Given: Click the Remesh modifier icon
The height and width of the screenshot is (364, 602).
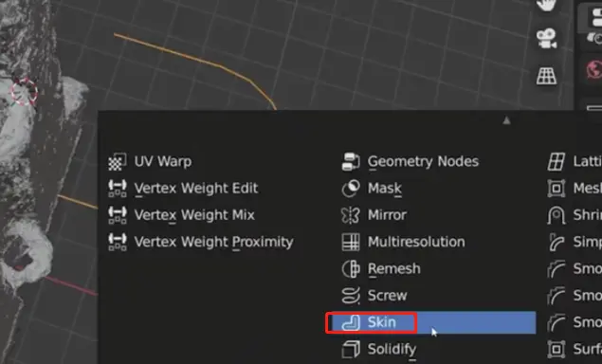Looking at the screenshot, I should click(x=351, y=269).
